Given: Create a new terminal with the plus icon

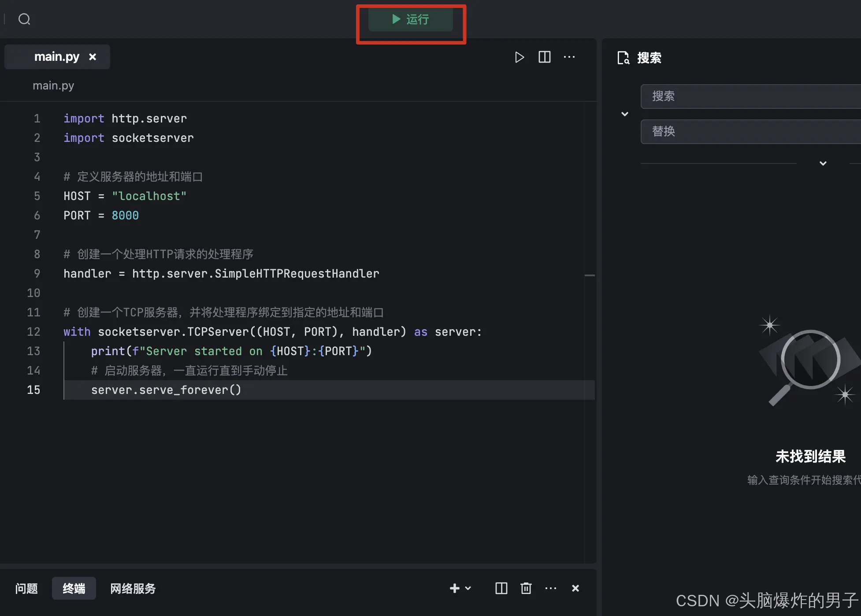Looking at the screenshot, I should coord(454,588).
